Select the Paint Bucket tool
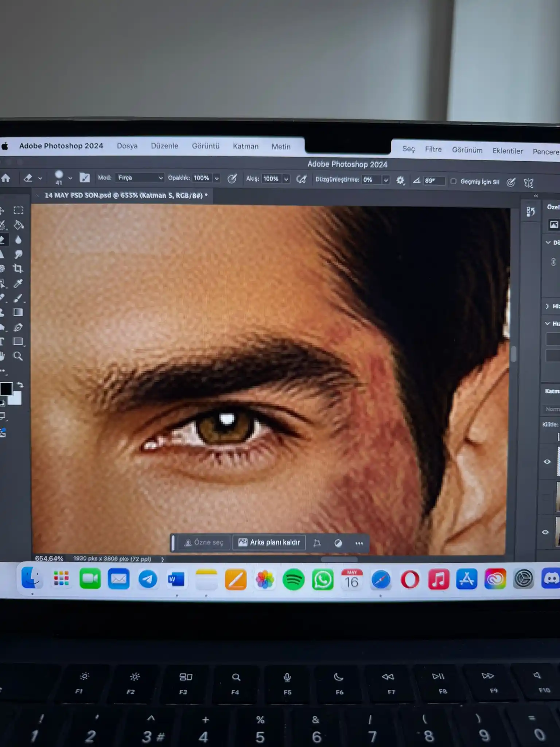Image resolution: width=560 pixels, height=747 pixels. point(19,225)
